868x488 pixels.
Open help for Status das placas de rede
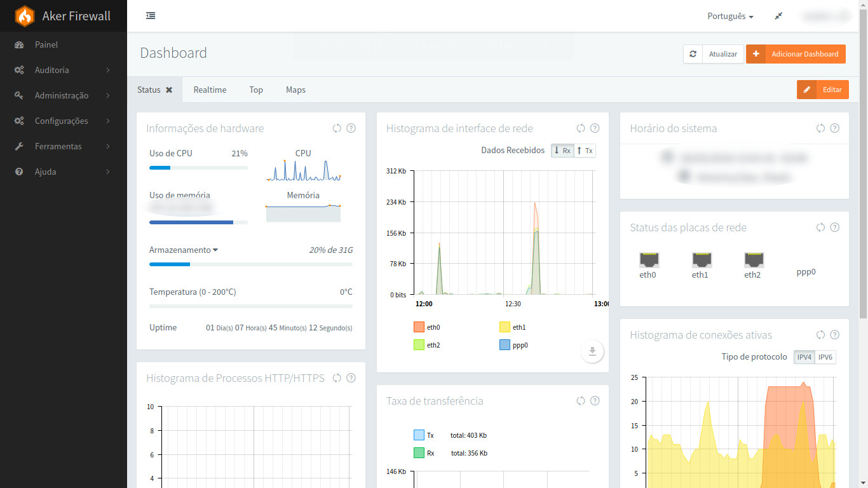(x=835, y=227)
